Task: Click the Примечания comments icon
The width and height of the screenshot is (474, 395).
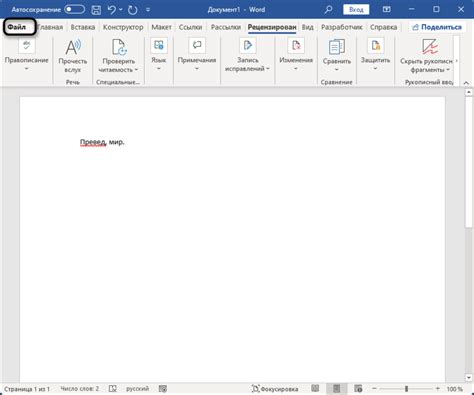Action: 197,46
